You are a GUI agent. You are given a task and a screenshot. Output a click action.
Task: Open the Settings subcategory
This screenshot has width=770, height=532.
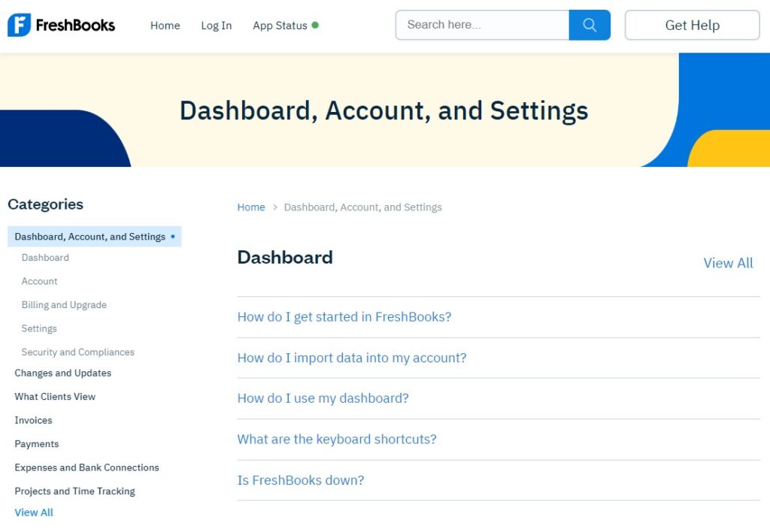pos(39,328)
